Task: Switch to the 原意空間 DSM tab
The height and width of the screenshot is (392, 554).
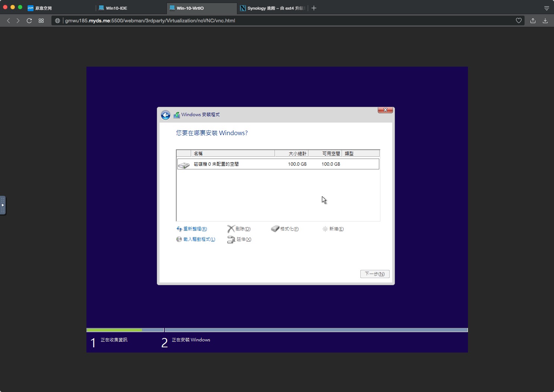Action: click(x=60, y=8)
